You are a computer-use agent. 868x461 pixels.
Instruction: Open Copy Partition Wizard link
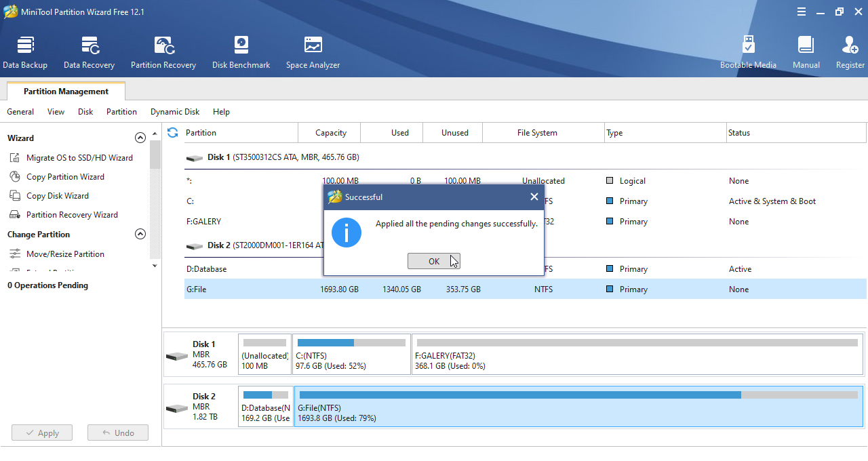coord(65,177)
